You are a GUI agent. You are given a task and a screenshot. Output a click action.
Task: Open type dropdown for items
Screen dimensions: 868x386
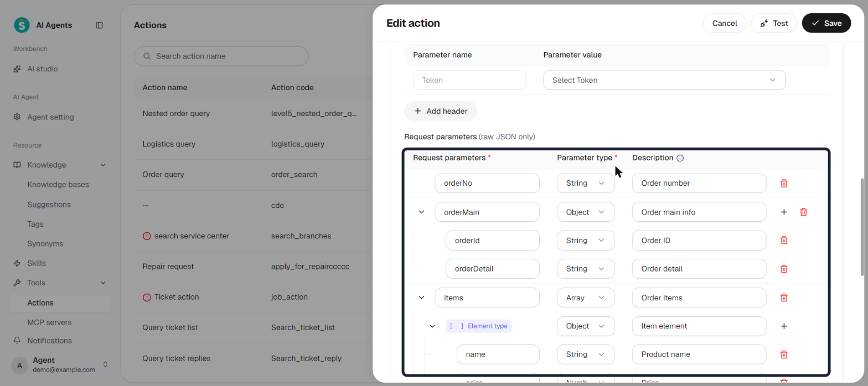[x=586, y=298]
